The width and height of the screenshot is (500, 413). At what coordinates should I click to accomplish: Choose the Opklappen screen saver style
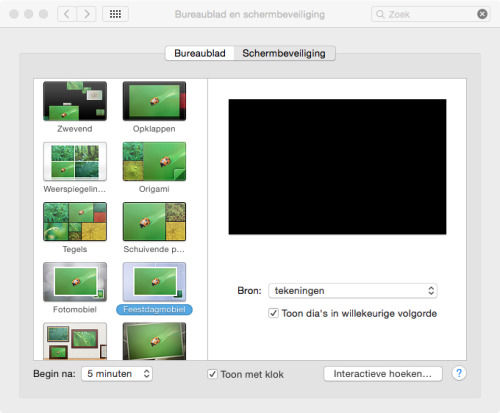coord(154,101)
